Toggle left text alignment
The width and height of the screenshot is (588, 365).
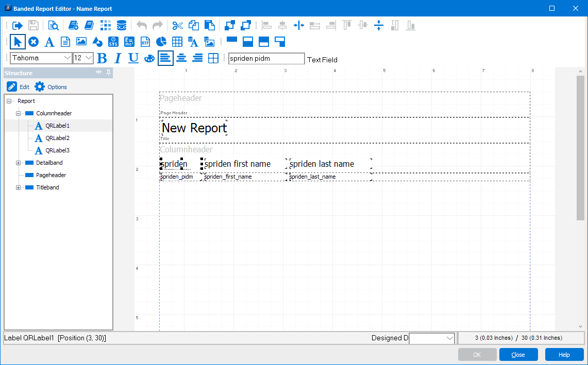click(165, 58)
